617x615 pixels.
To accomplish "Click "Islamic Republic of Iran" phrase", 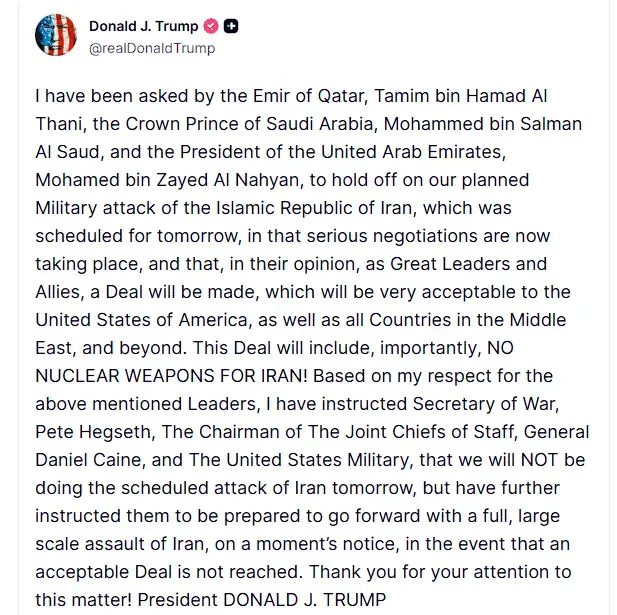I will pyautogui.click(x=314, y=208).
